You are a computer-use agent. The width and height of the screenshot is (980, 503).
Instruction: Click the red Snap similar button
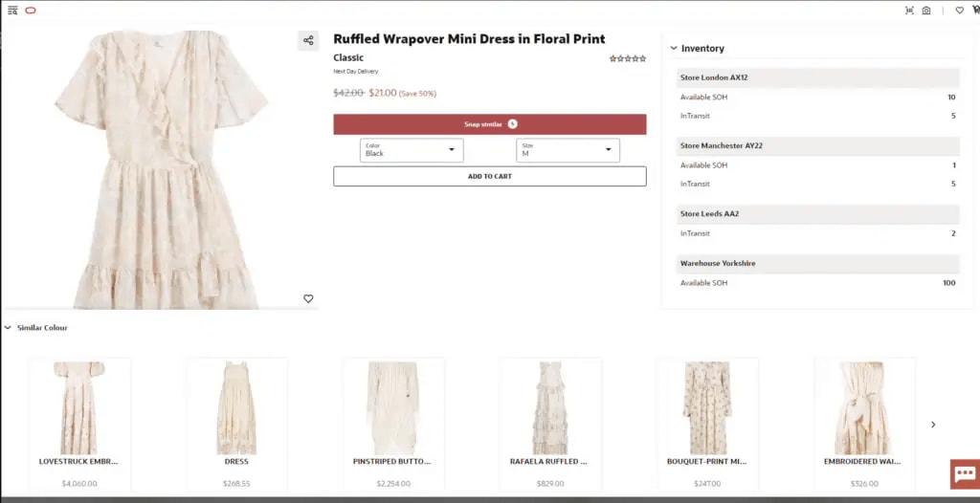point(489,124)
